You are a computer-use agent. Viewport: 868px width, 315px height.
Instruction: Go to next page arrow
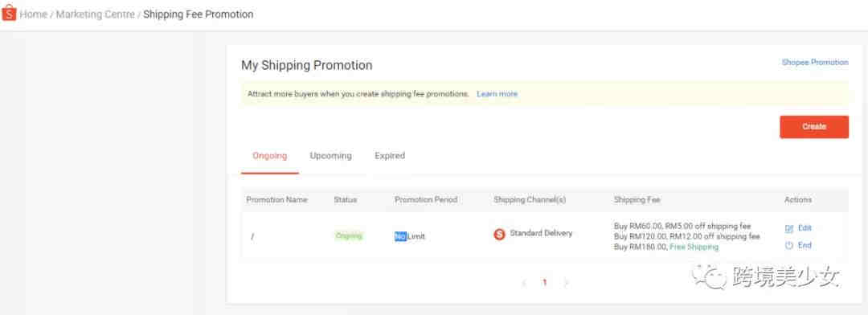coord(566,282)
